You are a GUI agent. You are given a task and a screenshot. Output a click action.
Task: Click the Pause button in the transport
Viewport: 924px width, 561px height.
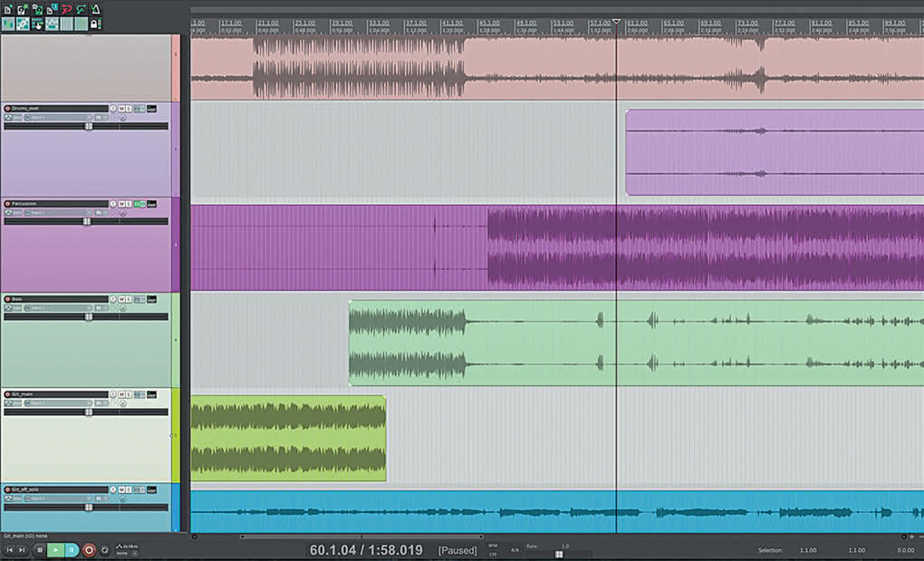pos(72,550)
